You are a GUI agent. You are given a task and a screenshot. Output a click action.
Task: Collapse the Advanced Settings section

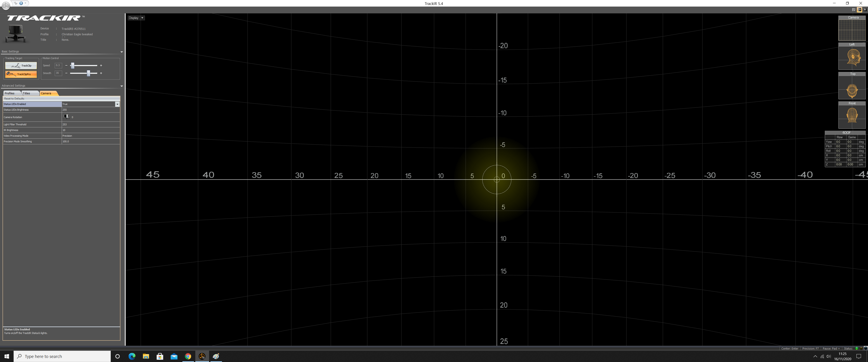tap(121, 86)
